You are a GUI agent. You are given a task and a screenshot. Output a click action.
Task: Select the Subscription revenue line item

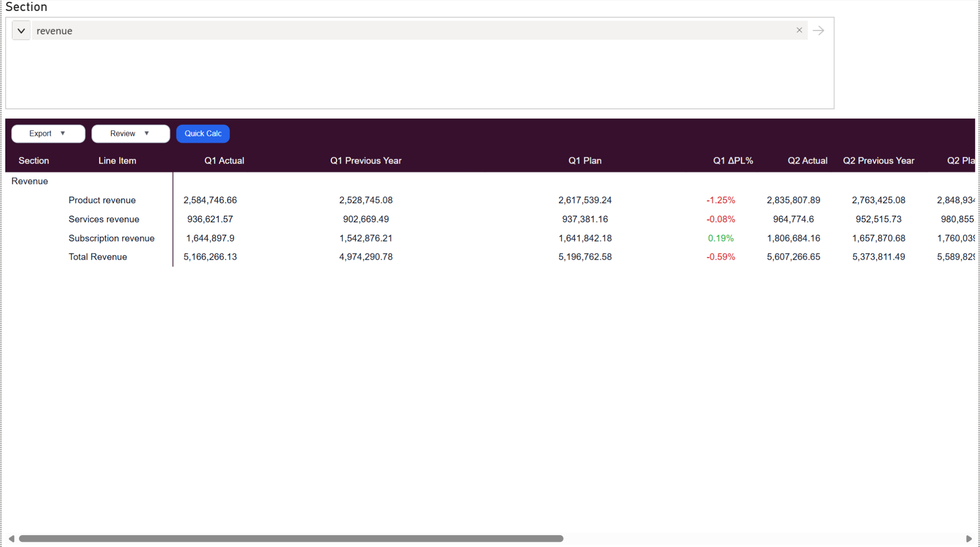click(x=111, y=238)
